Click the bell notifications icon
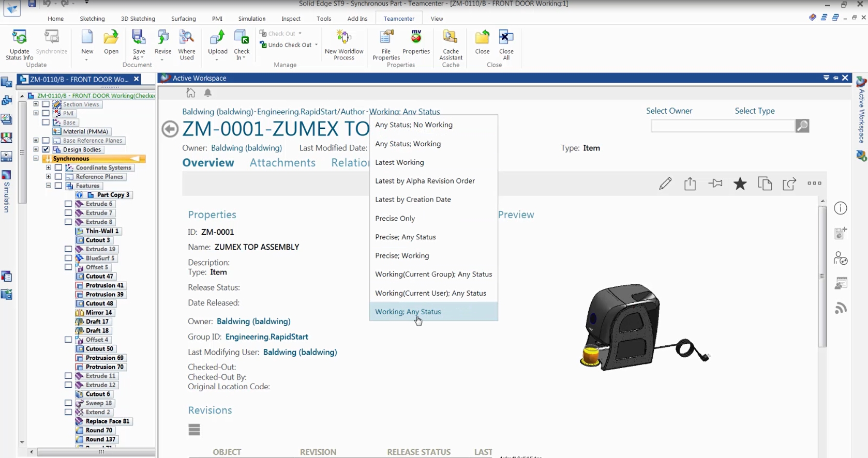The image size is (868, 458). click(207, 93)
